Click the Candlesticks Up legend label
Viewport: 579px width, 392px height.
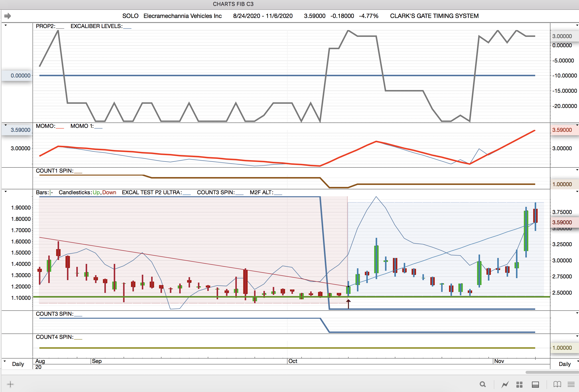[x=96, y=192]
